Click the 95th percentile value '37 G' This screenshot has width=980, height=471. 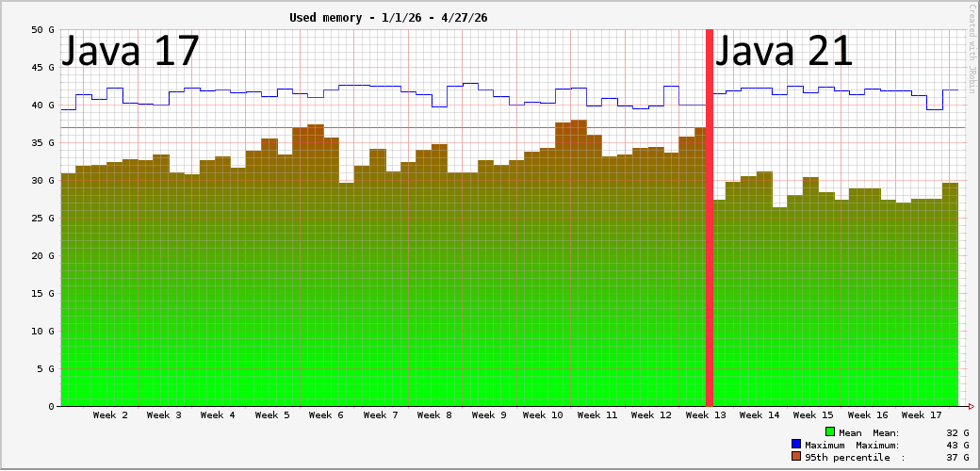point(958,457)
